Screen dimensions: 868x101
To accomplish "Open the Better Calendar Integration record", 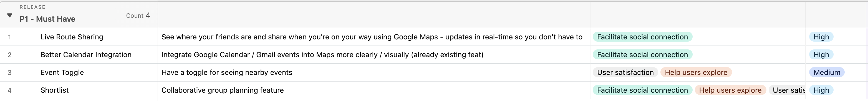I will click(x=86, y=55).
